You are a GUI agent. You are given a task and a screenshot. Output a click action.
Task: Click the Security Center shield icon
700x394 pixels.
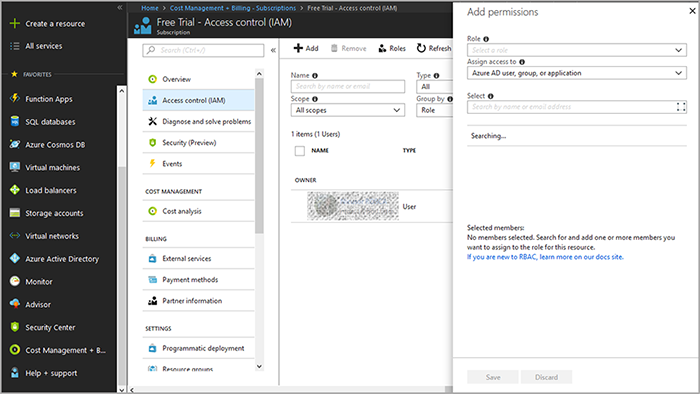(15, 327)
